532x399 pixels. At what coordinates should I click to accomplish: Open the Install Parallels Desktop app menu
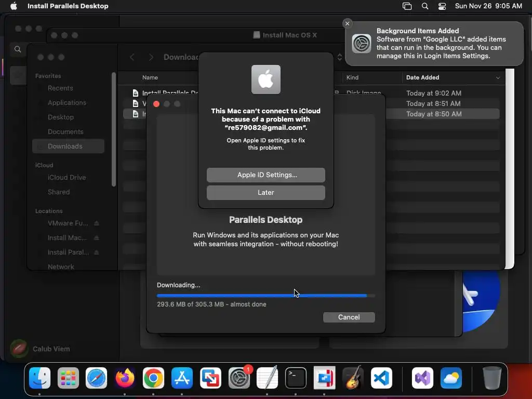click(68, 6)
